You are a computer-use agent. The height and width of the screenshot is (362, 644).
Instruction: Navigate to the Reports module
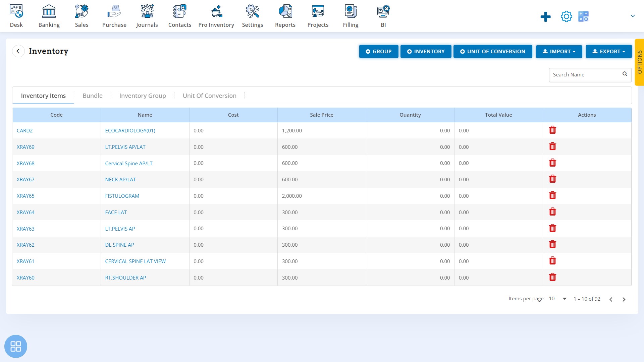click(285, 16)
